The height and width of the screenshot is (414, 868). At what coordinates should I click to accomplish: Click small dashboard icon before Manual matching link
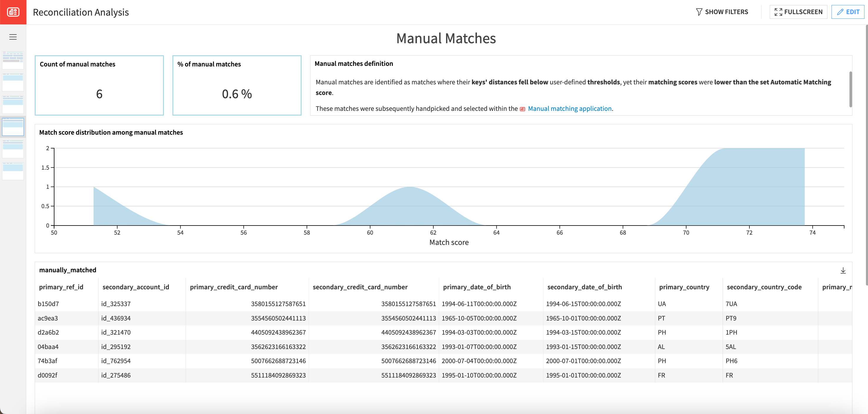pos(522,109)
